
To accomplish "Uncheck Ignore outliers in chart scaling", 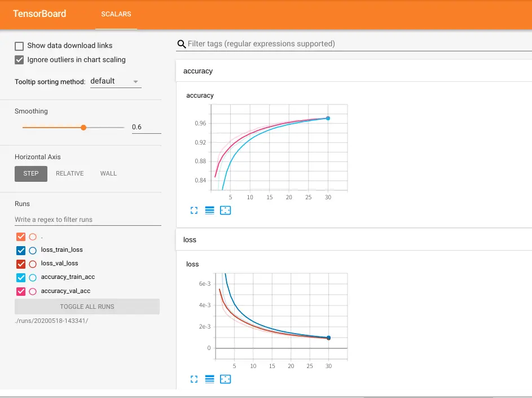I will tap(19, 60).
